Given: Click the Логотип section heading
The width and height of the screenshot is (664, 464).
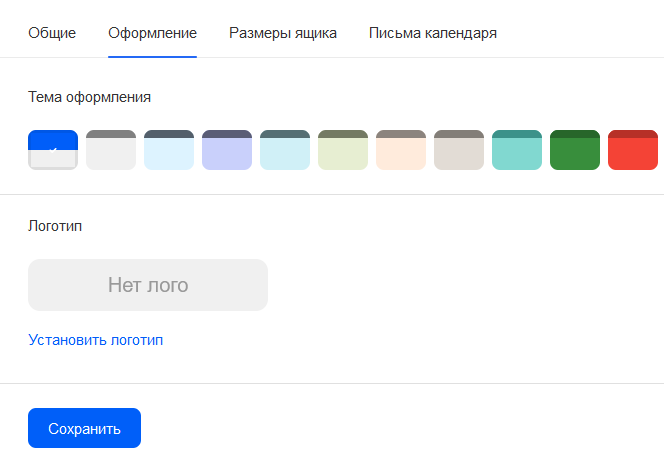Looking at the screenshot, I should (55, 226).
